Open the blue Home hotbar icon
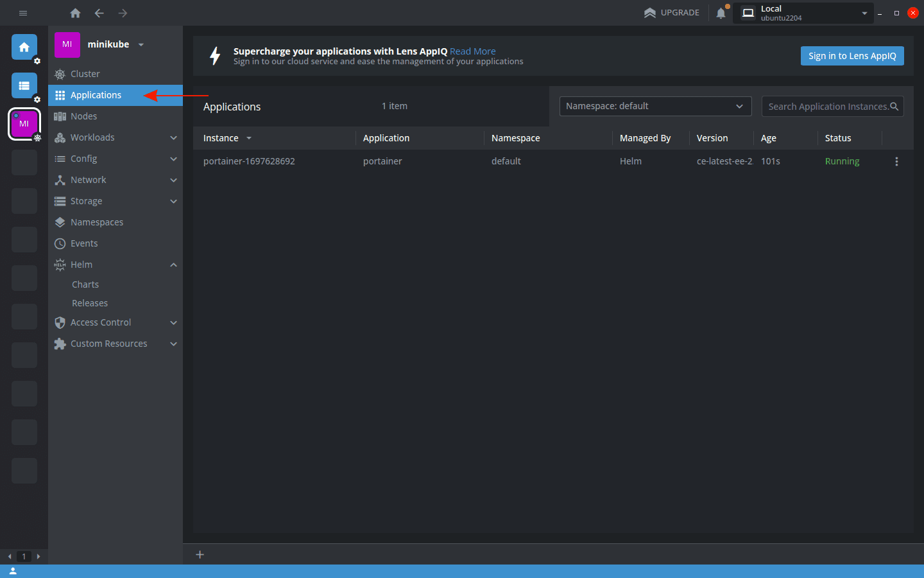Viewport: 924px width, 578px height. pyautogui.click(x=24, y=47)
